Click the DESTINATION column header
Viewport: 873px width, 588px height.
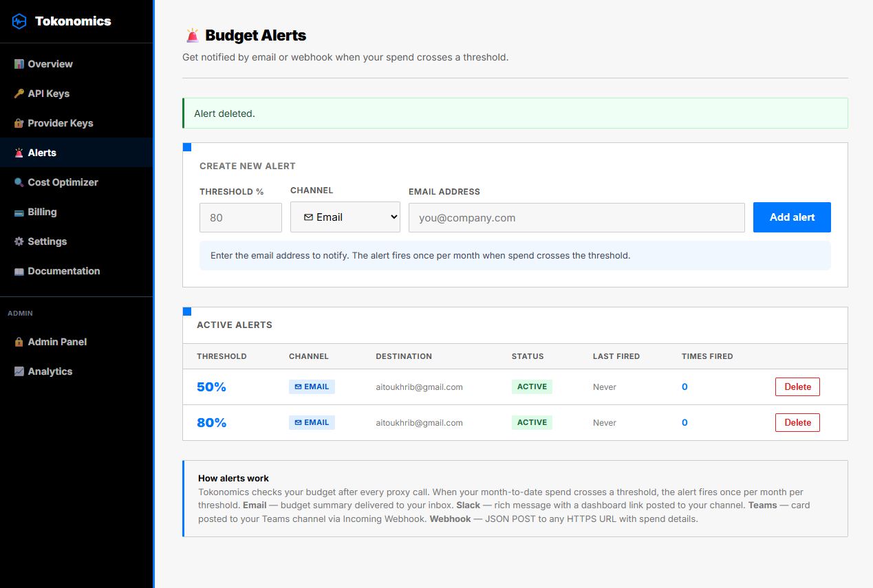tap(404, 356)
